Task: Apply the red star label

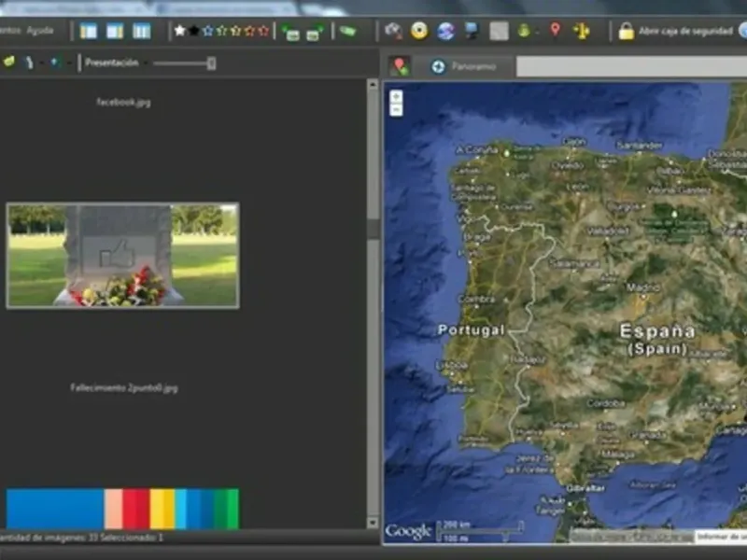Action: coord(263,31)
